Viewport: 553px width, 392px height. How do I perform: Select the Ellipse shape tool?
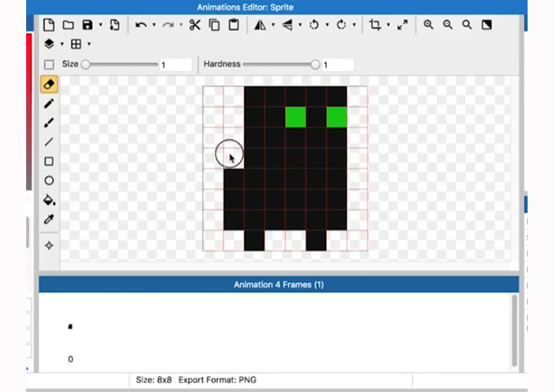[49, 180]
